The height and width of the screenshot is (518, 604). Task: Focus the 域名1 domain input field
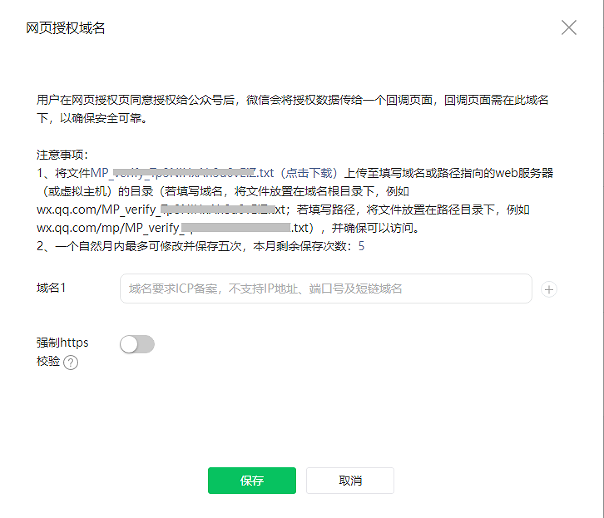click(x=325, y=289)
